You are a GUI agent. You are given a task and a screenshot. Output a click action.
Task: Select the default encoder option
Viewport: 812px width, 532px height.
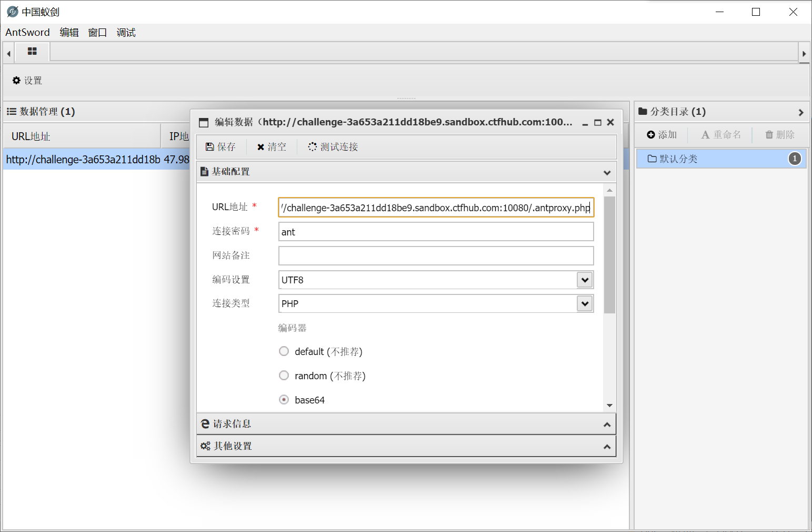click(284, 351)
